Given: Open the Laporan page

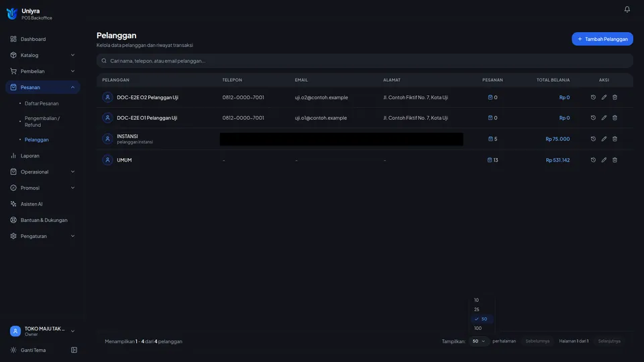Looking at the screenshot, I should pos(43,156).
